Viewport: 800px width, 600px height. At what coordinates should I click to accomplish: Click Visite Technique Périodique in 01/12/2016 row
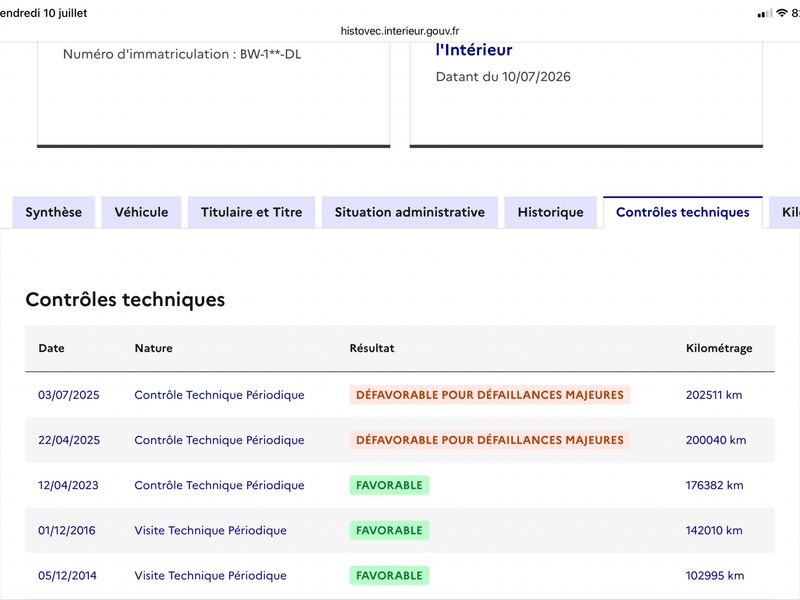coord(210,531)
